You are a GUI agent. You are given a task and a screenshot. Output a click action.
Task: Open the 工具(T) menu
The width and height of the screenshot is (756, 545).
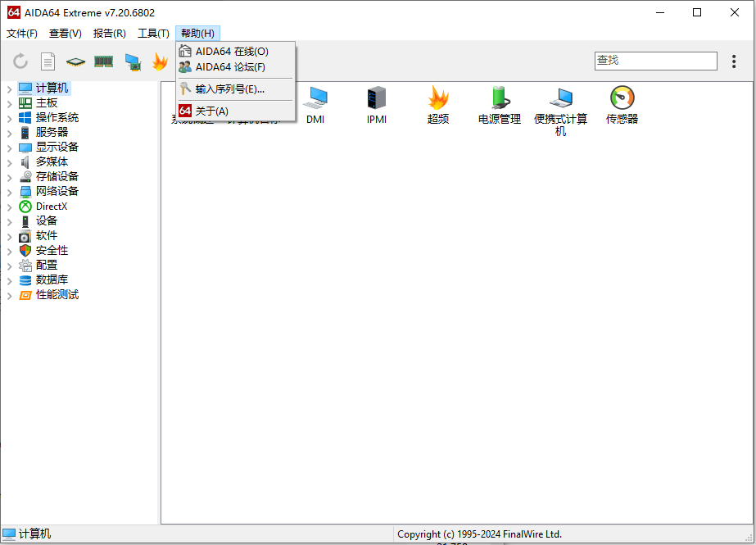[x=153, y=34]
